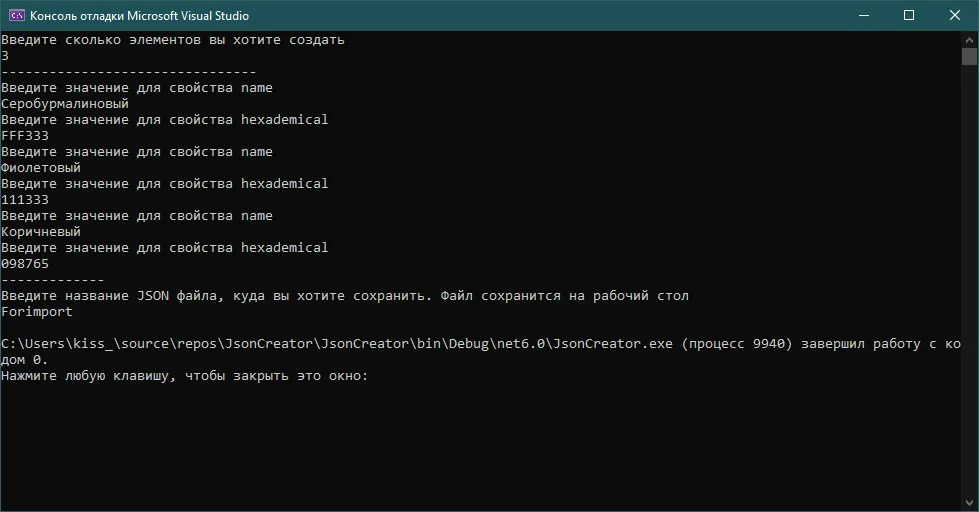Close the debug console window
Viewport: 979px width, 512px height.
pyautogui.click(x=955, y=16)
